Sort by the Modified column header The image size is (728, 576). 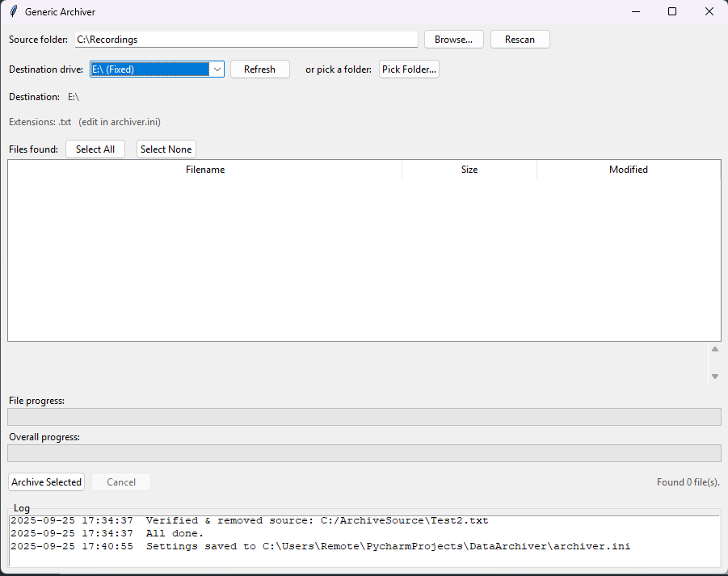[x=629, y=170]
